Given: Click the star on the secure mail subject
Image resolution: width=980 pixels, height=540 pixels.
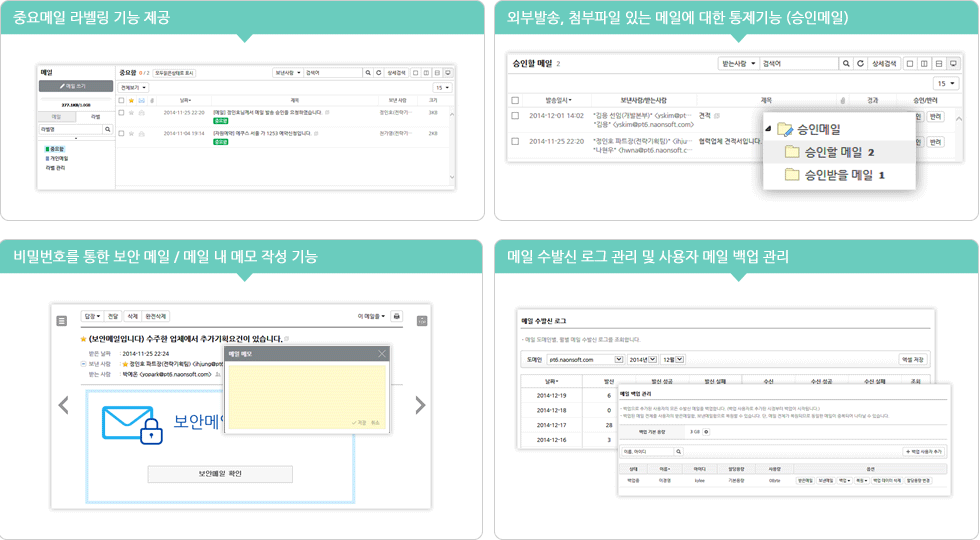Looking at the screenshot, I should coord(83,339).
